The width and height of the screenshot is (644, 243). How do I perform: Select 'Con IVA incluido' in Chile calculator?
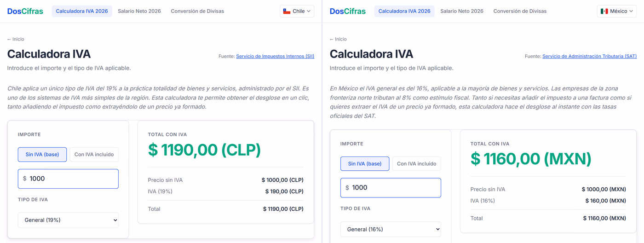[94, 155]
